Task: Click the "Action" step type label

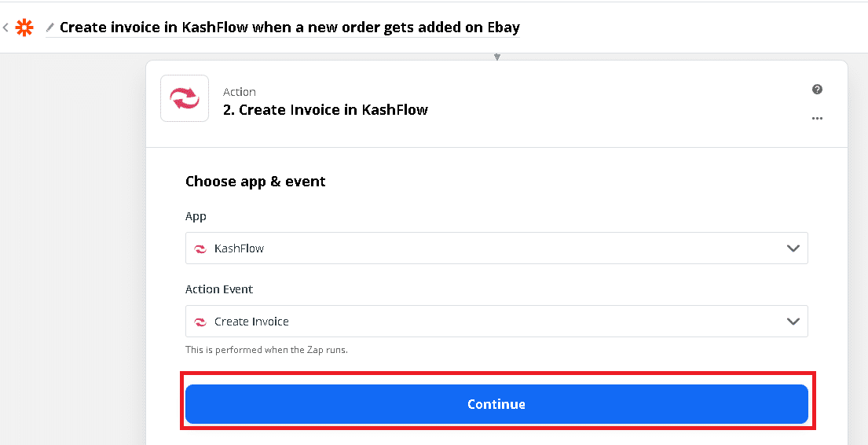Action: [x=240, y=92]
